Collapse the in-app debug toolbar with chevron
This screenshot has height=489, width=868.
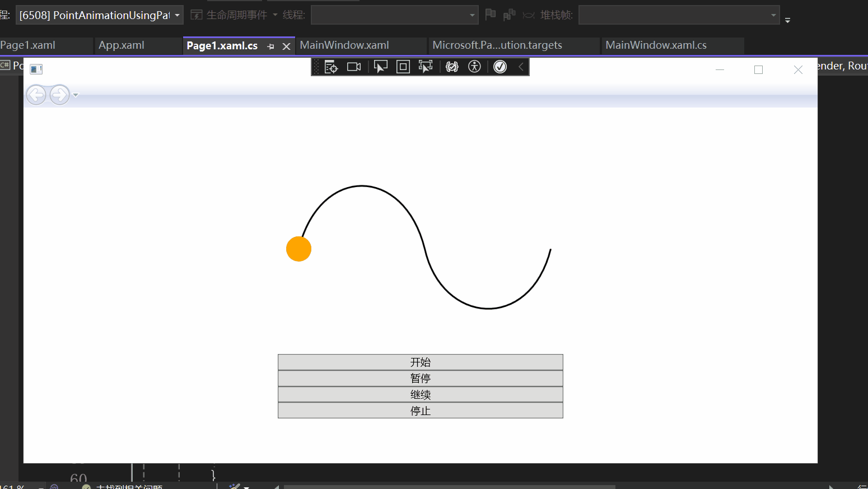point(521,67)
